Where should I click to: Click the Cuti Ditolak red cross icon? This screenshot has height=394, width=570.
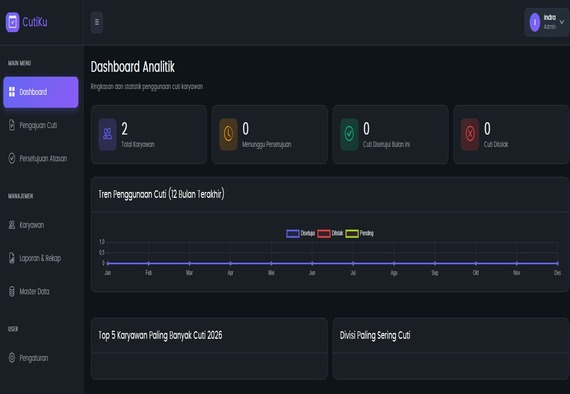[x=470, y=134]
